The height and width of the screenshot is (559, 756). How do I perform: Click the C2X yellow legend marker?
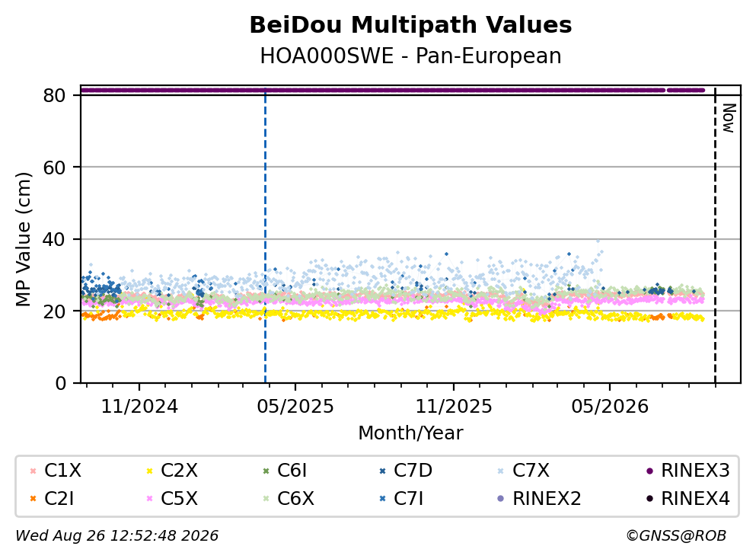point(149,471)
